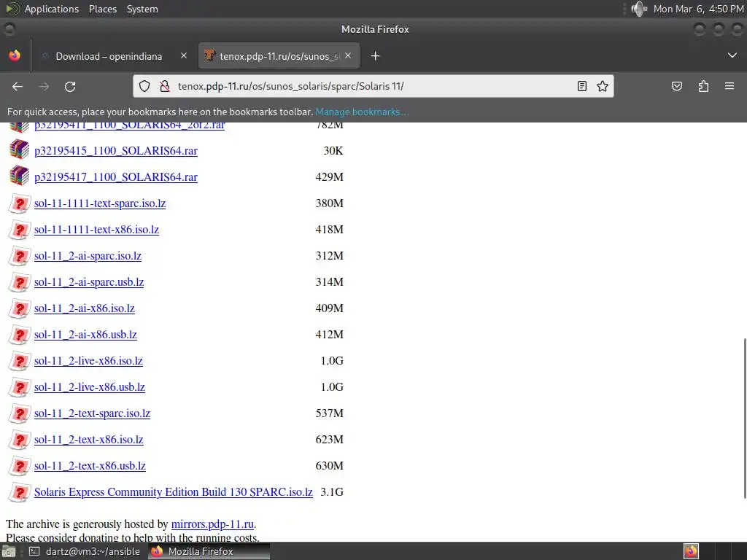Open the sol-11_2-text-x86.iso.lz link

[88, 439]
